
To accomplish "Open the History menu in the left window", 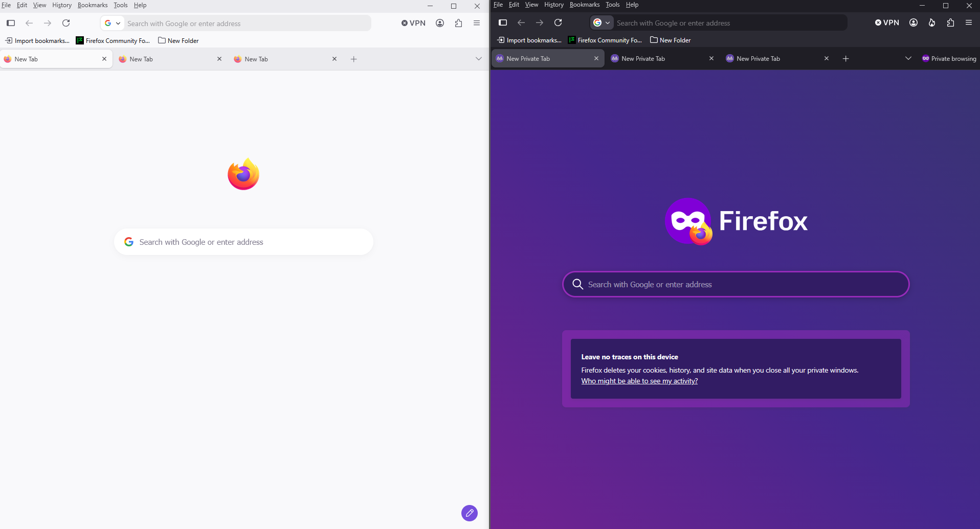I will click(x=62, y=5).
